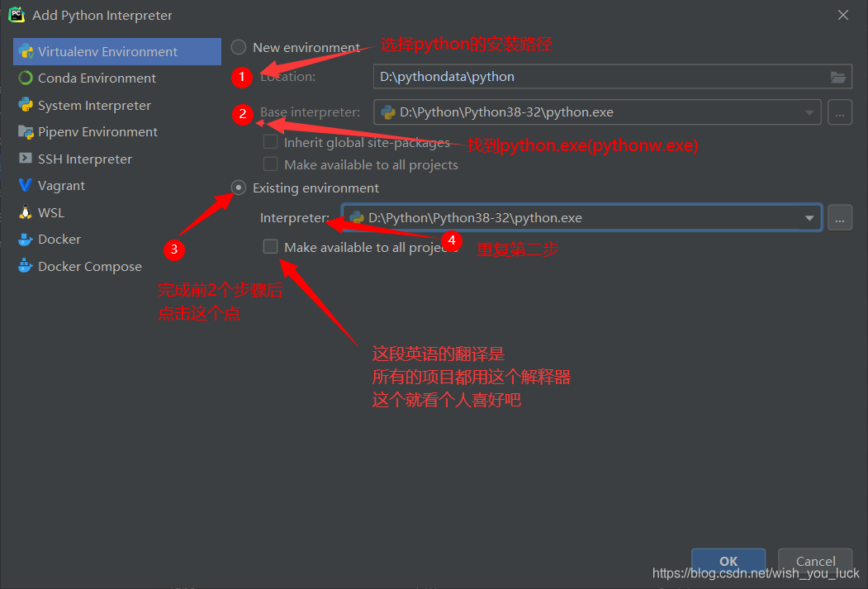Screen dimensions: 868x589
Task: Enable Make available to all projects under Existing environment
Action: [x=270, y=246]
